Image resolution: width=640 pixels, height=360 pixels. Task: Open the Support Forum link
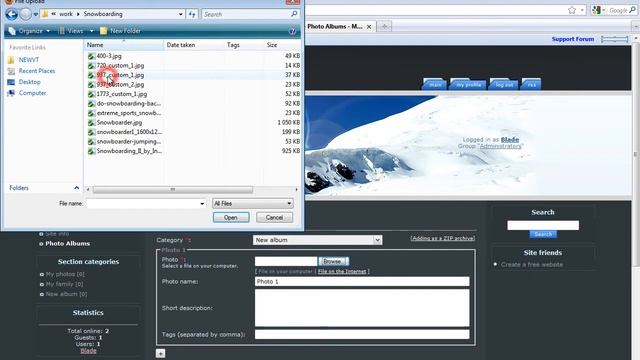click(x=573, y=39)
